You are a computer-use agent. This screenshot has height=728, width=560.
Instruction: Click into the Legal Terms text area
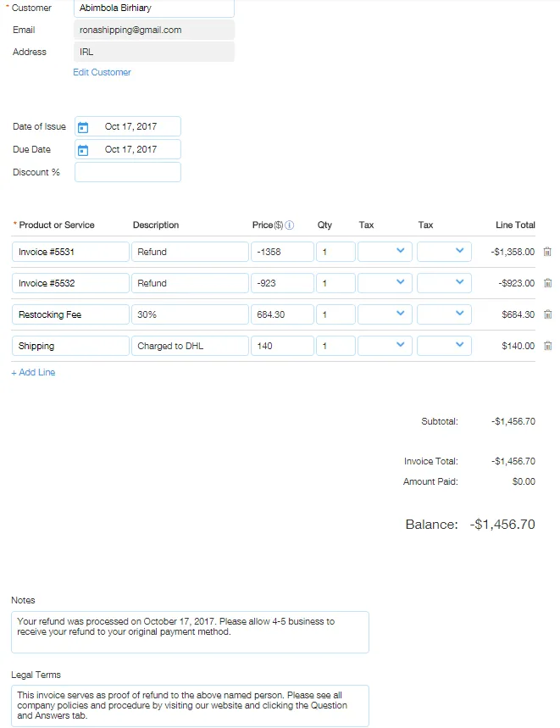pyautogui.click(x=190, y=705)
